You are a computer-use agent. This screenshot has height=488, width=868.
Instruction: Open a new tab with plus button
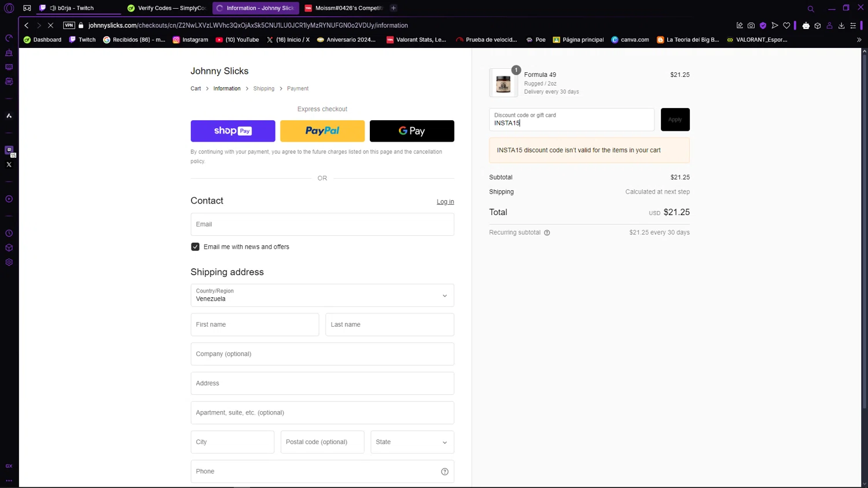[393, 8]
